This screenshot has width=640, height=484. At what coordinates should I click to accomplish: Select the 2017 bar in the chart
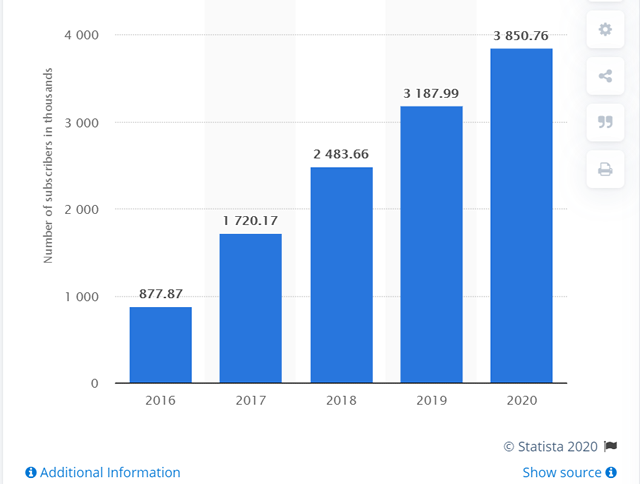[x=250, y=308]
